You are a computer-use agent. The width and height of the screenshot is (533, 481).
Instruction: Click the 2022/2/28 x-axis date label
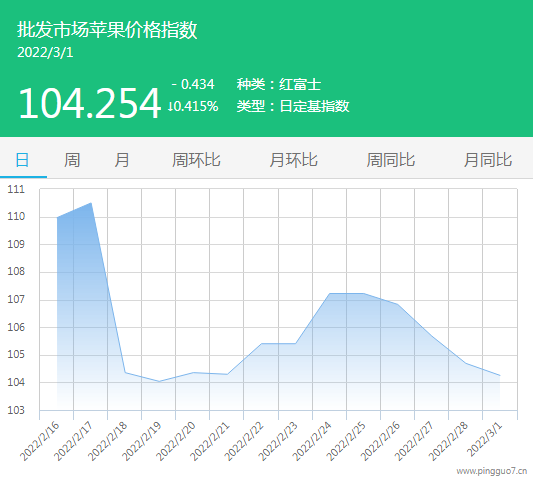coord(448,441)
